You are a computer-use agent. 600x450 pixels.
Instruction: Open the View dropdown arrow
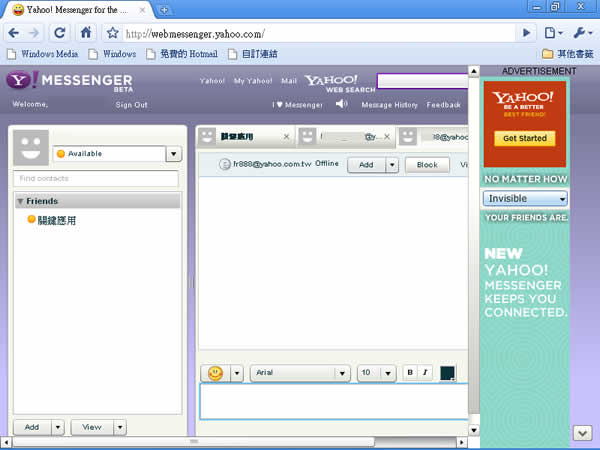pyautogui.click(x=120, y=427)
